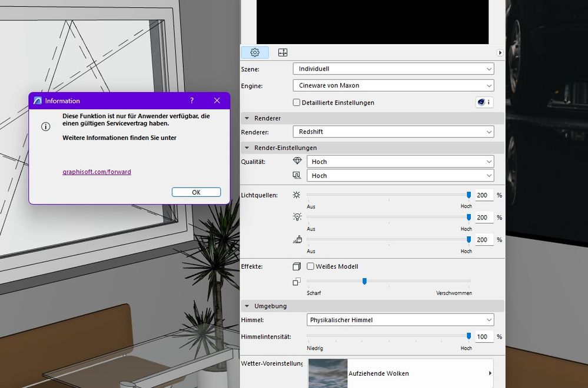Click the help question mark in dialog
The width and height of the screenshot is (588, 388).
[x=192, y=101]
